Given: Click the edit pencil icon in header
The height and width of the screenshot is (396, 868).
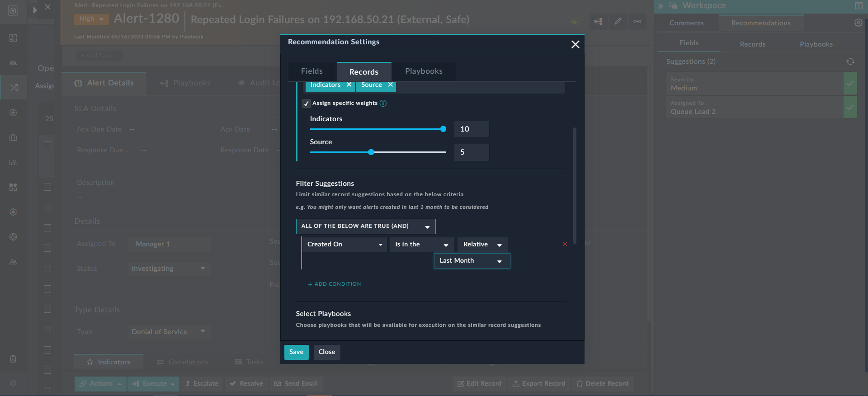Looking at the screenshot, I should click(618, 21).
